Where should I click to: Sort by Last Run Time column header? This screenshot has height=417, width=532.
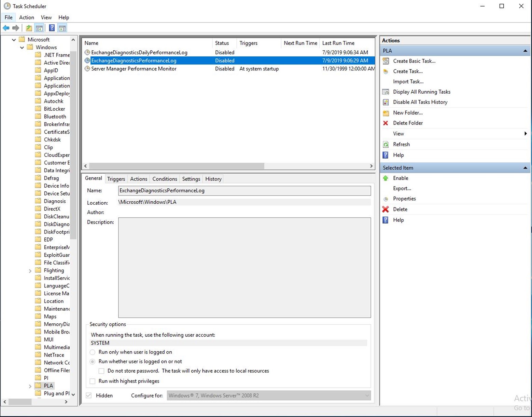click(347, 43)
